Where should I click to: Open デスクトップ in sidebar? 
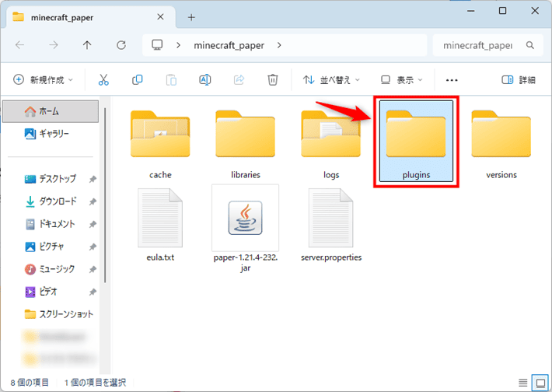click(x=51, y=179)
